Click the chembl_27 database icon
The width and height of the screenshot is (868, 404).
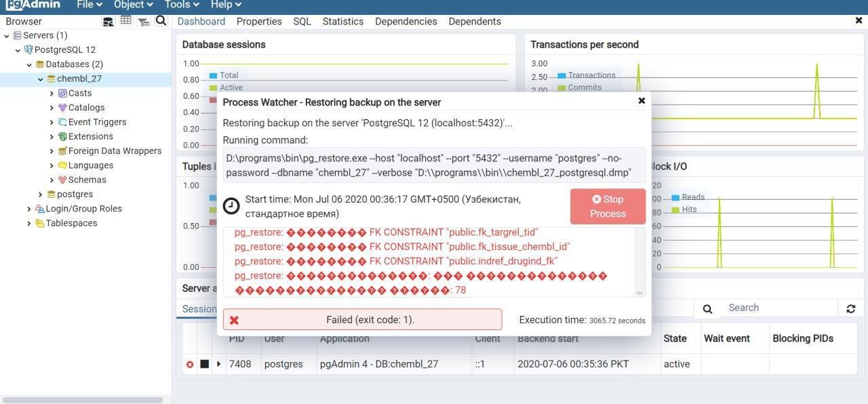pos(51,79)
